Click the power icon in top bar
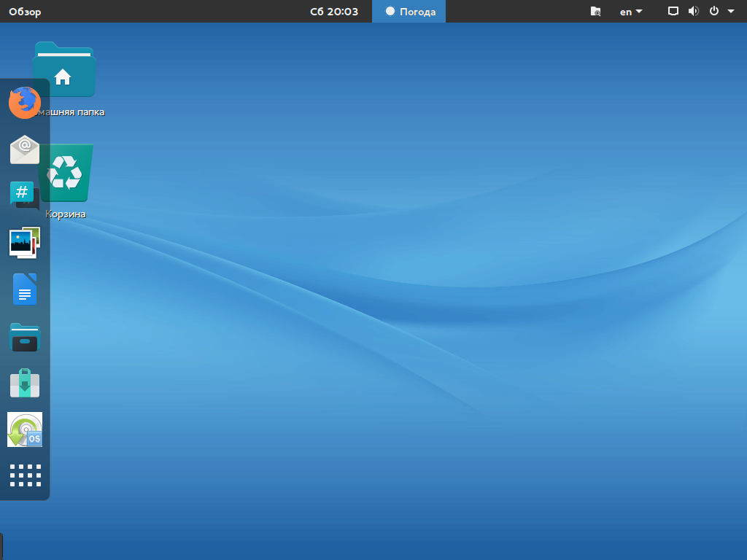This screenshot has width=747, height=560. (713, 11)
